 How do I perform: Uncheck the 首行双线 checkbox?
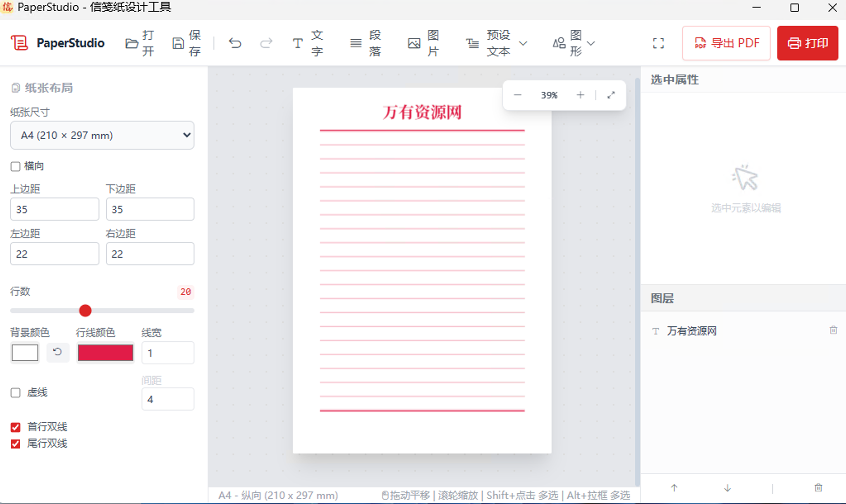coord(16,427)
